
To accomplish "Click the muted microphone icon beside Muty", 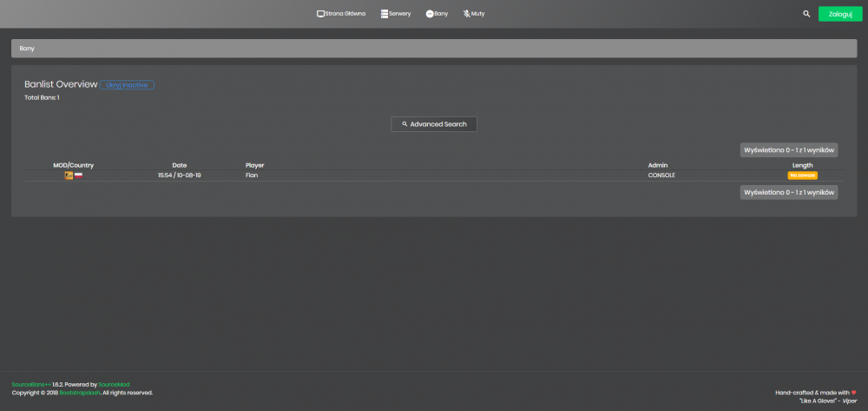I will 467,14.
